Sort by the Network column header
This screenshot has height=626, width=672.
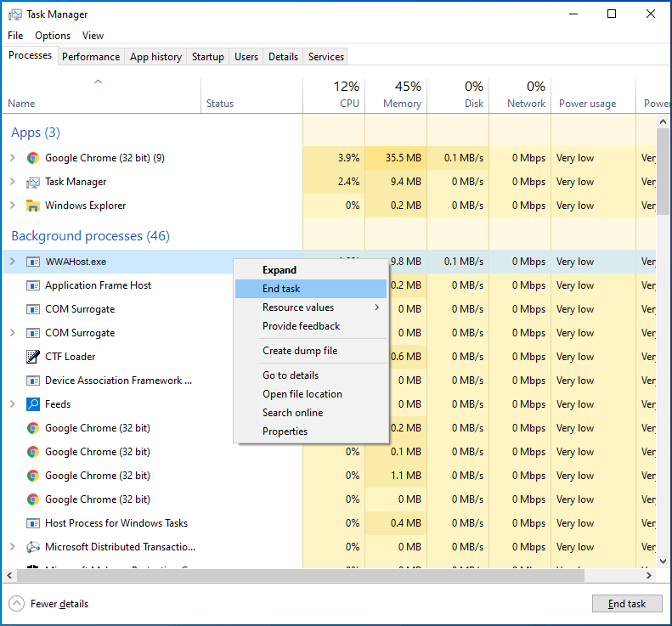(x=520, y=95)
